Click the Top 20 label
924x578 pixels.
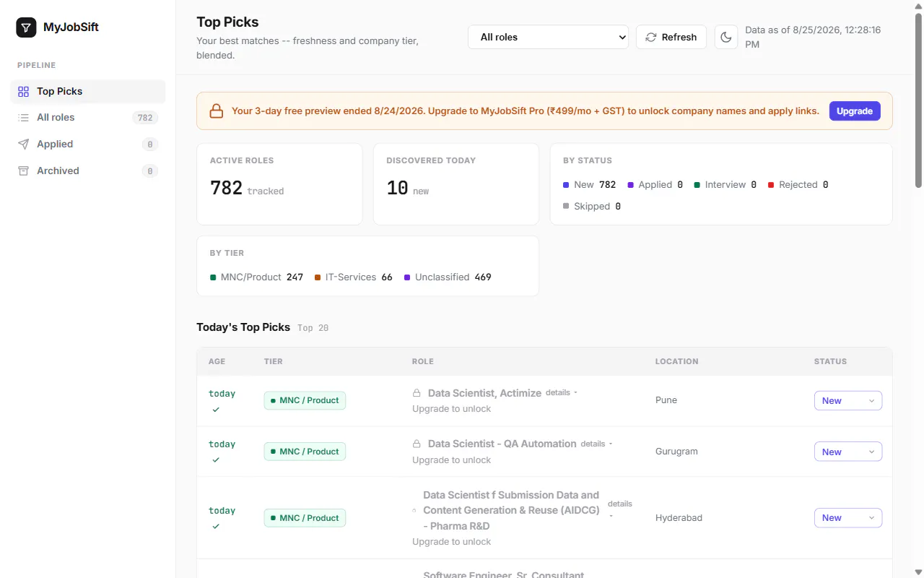pyautogui.click(x=313, y=328)
